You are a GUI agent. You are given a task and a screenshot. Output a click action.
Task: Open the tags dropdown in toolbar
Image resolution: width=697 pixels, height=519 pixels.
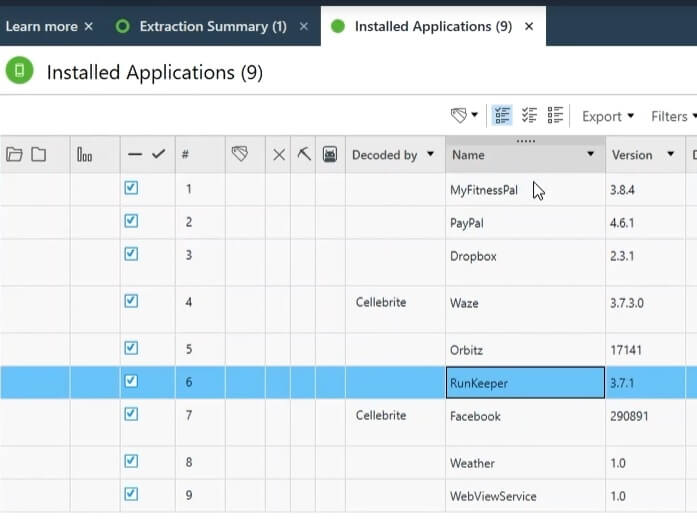pyautogui.click(x=464, y=116)
